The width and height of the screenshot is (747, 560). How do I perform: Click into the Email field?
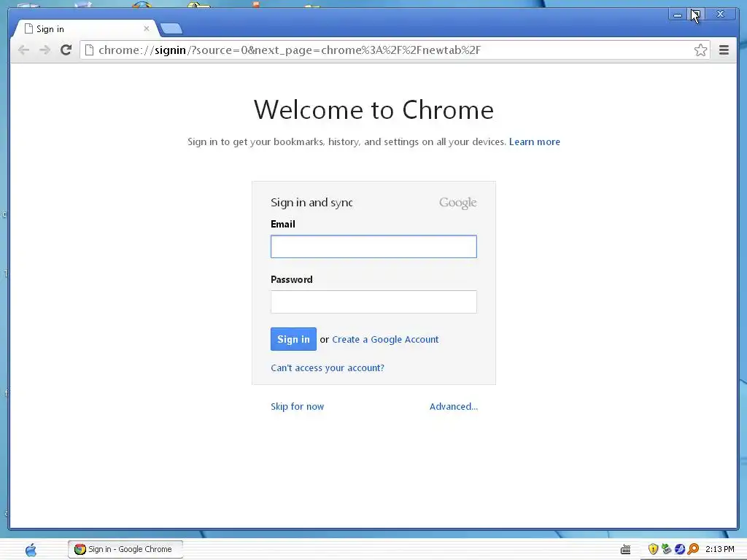(373, 246)
